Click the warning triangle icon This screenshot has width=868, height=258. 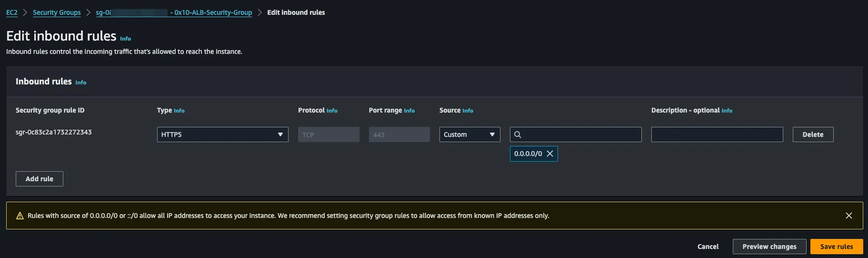tap(20, 216)
